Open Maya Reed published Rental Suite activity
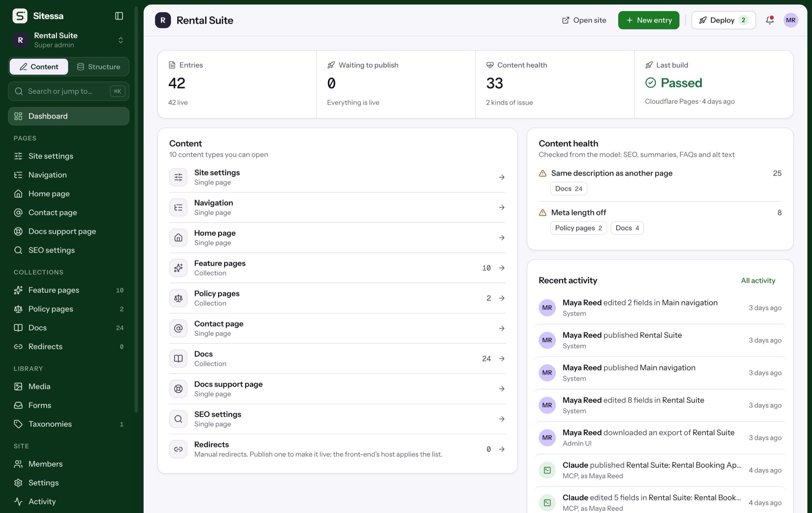Viewport: 812px width, 513px height. (660, 340)
